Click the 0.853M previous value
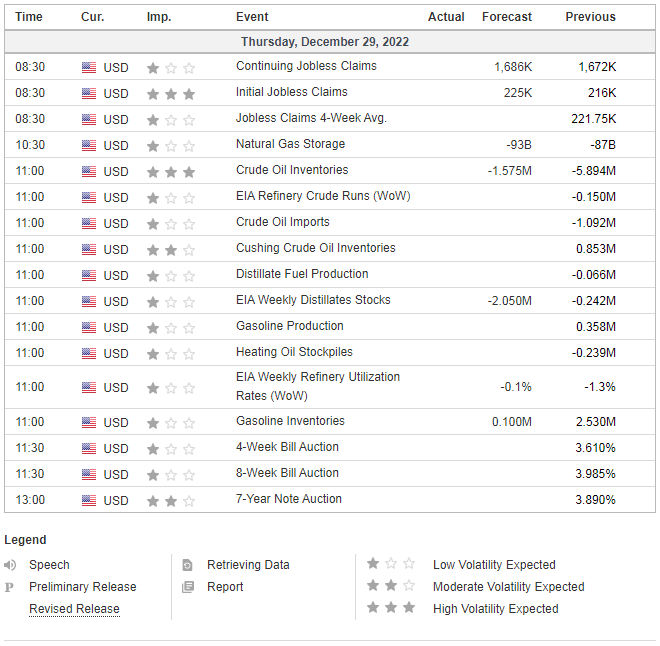Viewport: 660px width, 646px height. (596, 249)
